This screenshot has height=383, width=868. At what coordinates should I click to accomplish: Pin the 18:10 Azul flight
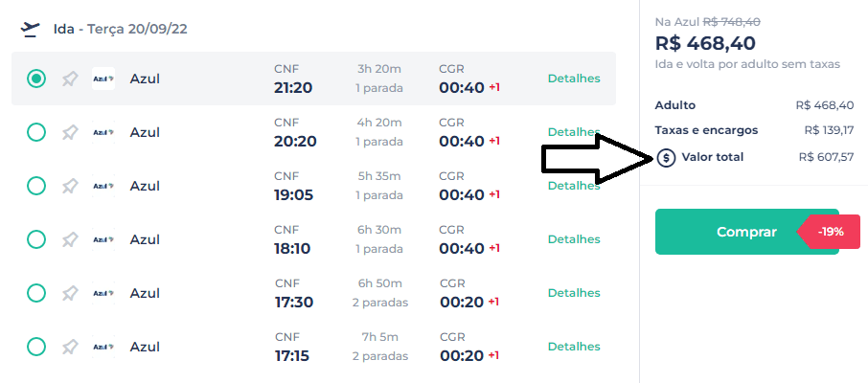click(70, 239)
